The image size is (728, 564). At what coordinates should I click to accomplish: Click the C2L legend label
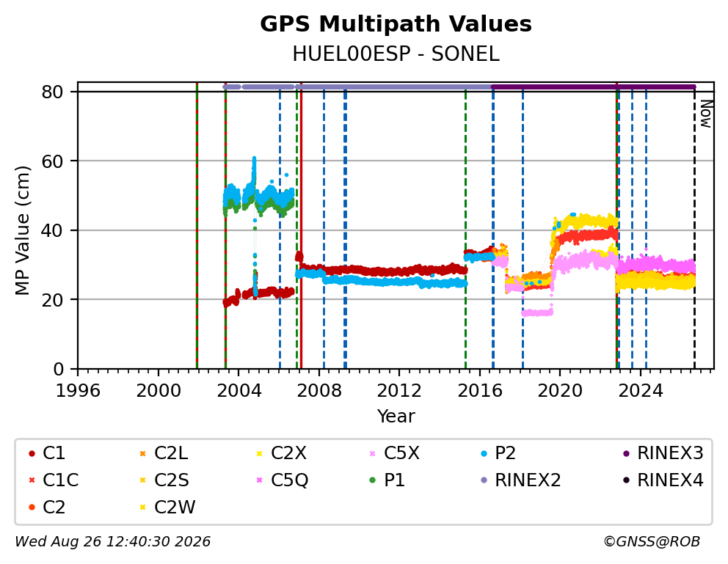click(171, 453)
